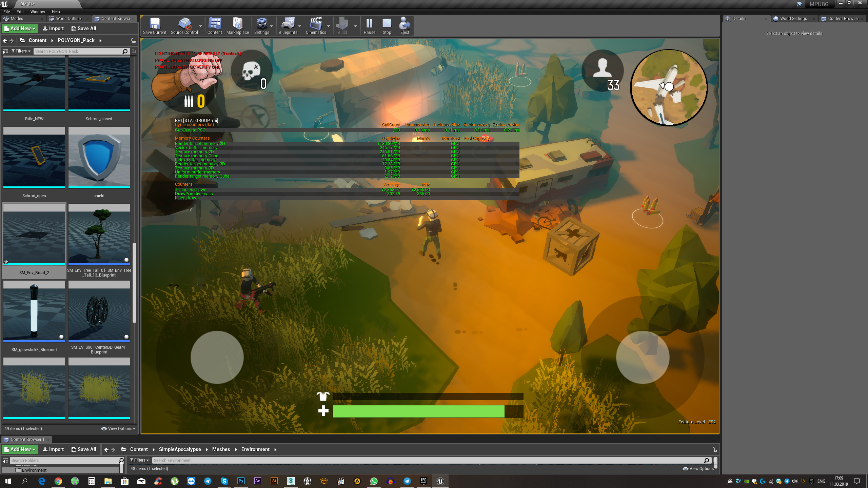868x488 pixels.
Task: Open the Content toolbar button
Action: pos(215,26)
